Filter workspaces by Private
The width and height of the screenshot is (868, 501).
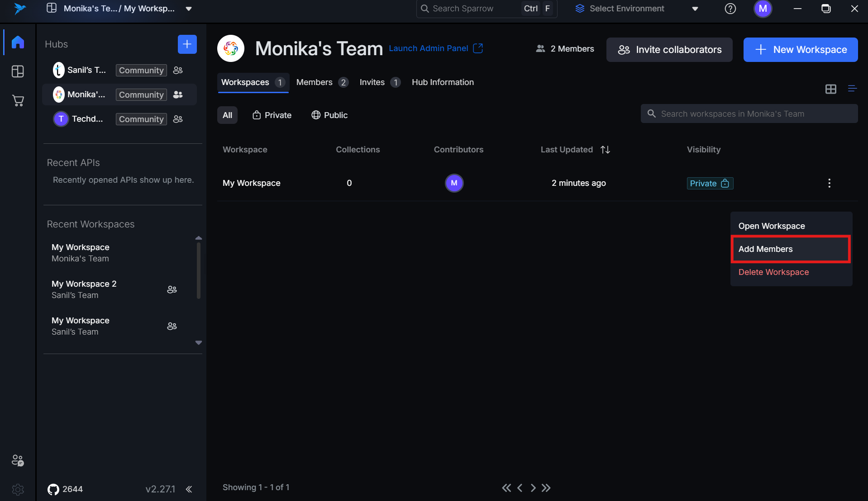(272, 115)
